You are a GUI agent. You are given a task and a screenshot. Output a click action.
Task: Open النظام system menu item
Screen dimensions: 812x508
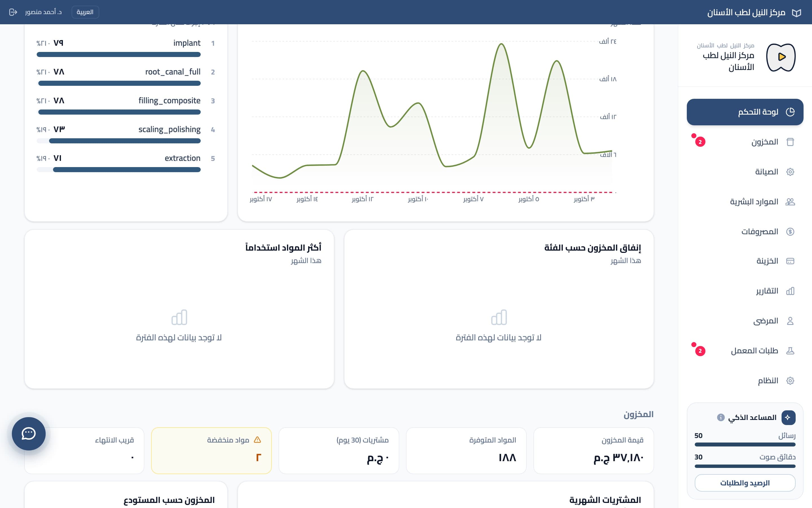745,381
